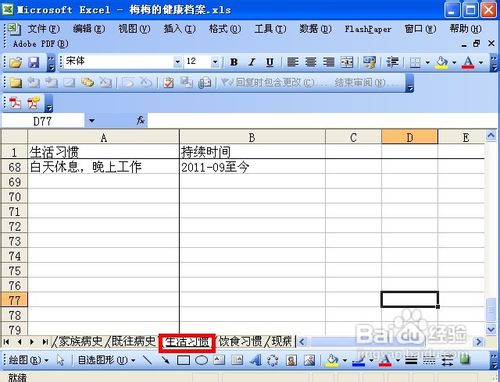This screenshot has width=500, height=382.
Task: Toggle Bold formatting
Action: click(234, 62)
